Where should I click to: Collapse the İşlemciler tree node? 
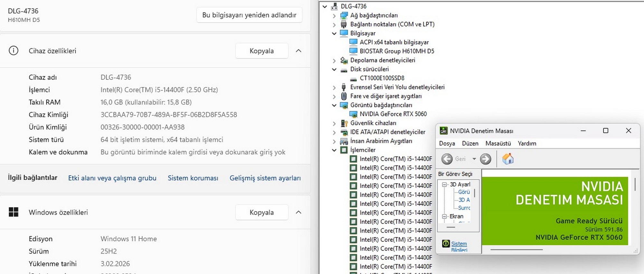[334, 150]
